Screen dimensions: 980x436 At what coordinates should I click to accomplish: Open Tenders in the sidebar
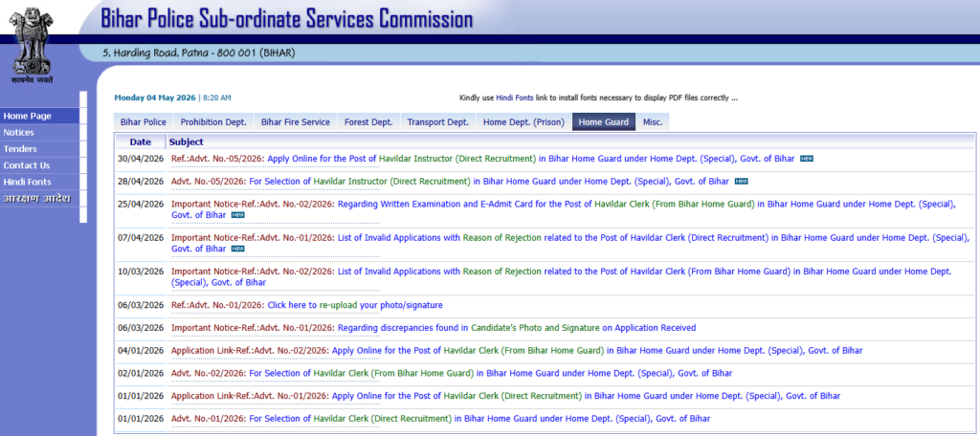click(39, 148)
